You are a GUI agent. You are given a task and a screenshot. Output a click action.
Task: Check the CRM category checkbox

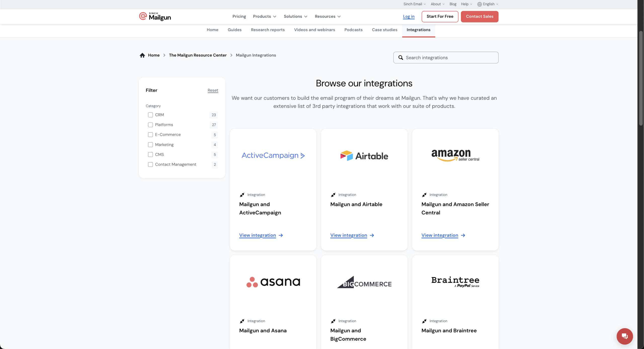(150, 115)
